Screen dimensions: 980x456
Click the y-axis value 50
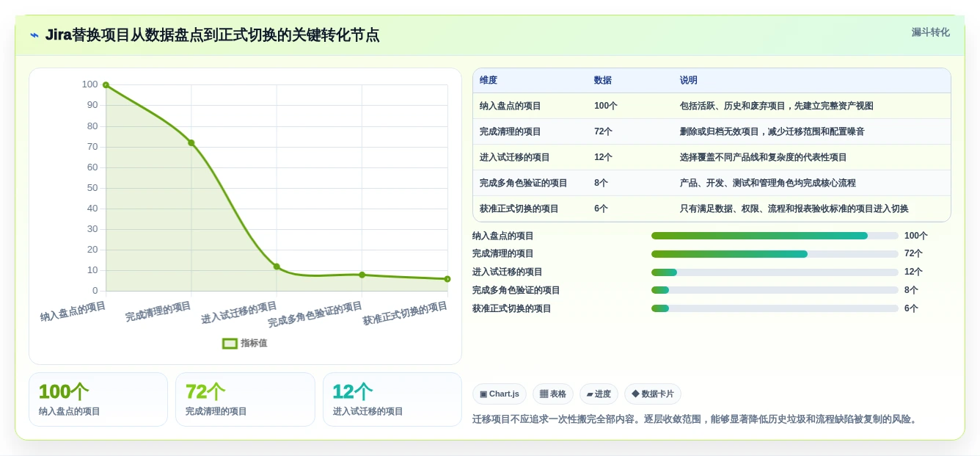[x=92, y=188]
